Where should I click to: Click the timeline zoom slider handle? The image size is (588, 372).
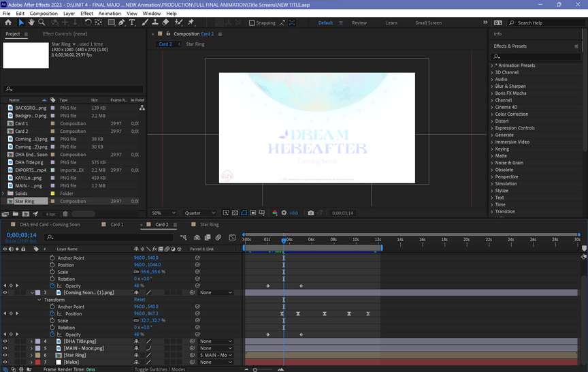255,370
